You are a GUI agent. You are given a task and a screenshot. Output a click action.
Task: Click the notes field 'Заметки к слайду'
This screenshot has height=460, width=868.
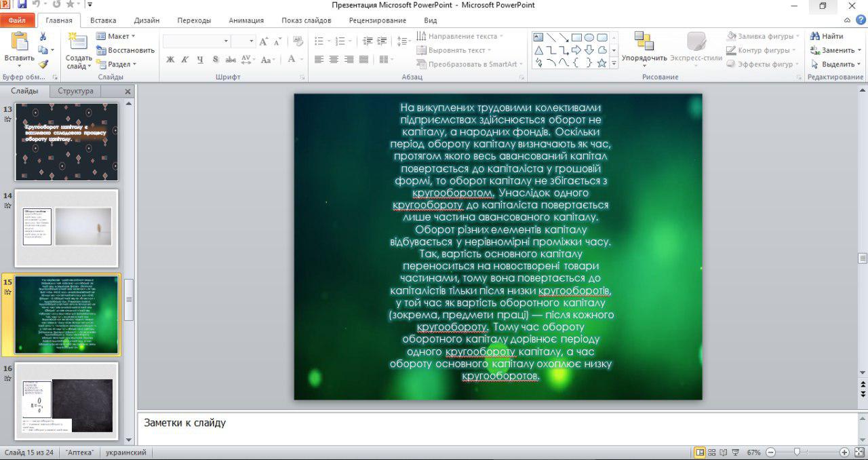pyautogui.click(x=498, y=428)
